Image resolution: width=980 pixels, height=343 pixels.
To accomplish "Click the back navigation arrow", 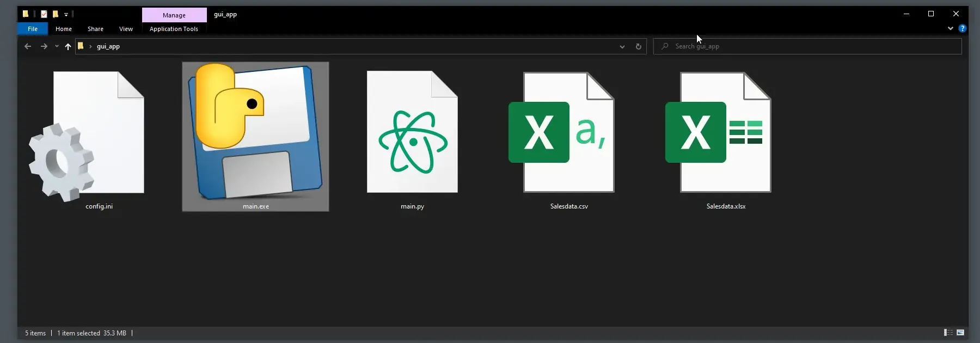I will (28, 46).
